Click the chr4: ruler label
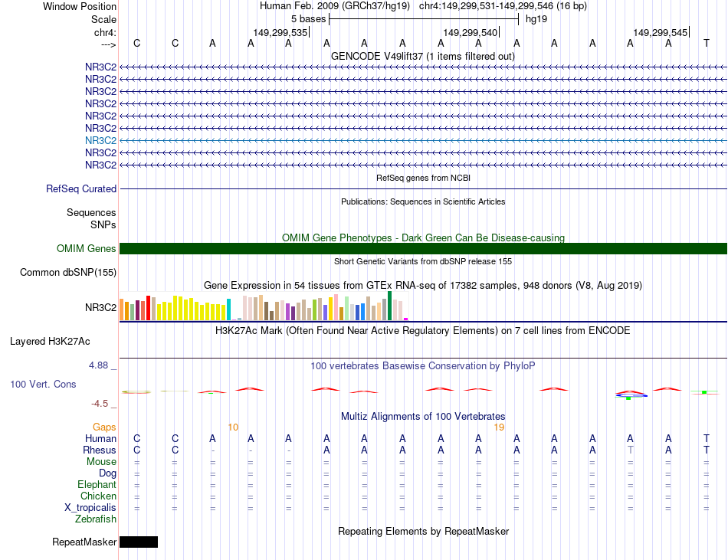728x560 pixels. tap(105, 32)
